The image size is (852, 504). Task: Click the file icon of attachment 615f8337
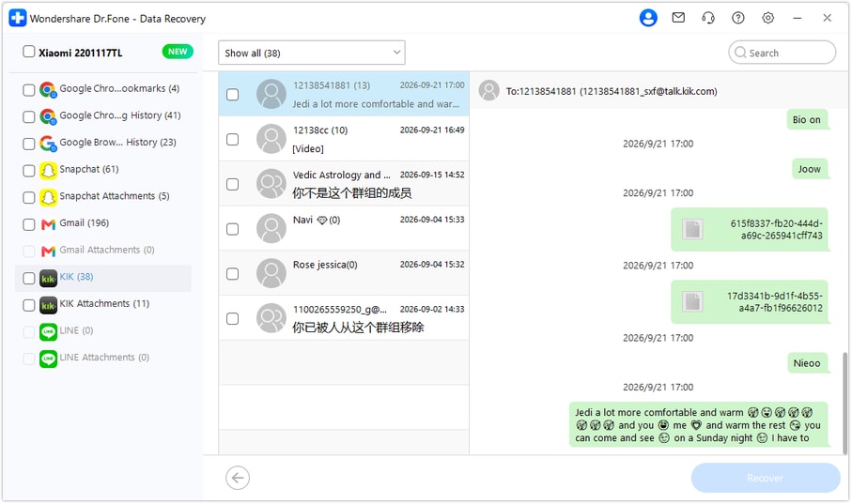tap(692, 229)
